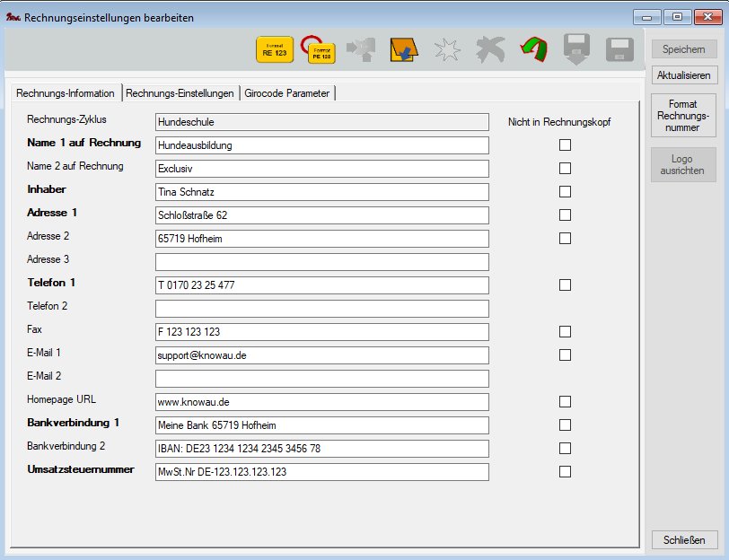Click the grey floppy disk with arrow icon
Image resolution: width=729 pixels, height=560 pixels.
pos(576,50)
